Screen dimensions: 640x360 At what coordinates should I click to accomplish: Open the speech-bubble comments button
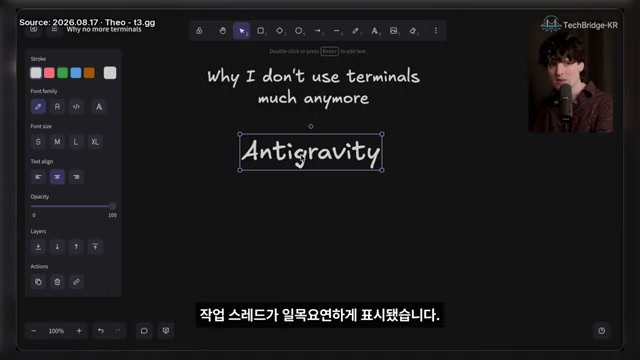[x=144, y=331]
